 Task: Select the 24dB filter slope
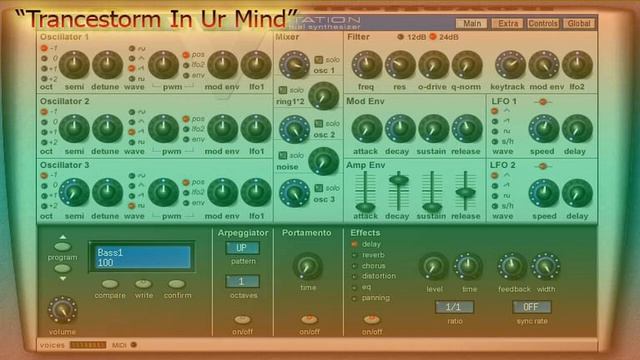(x=433, y=37)
